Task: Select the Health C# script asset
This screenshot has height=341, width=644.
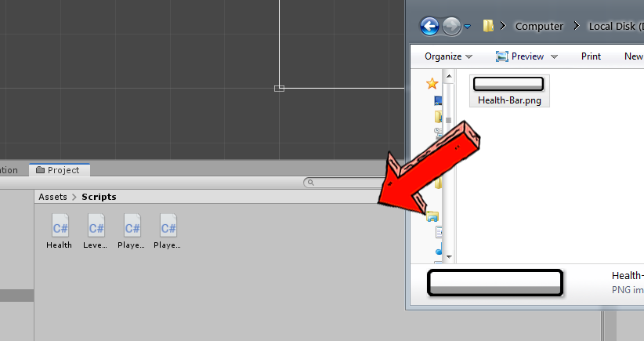Action: pyautogui.click(x=60, y=226)
